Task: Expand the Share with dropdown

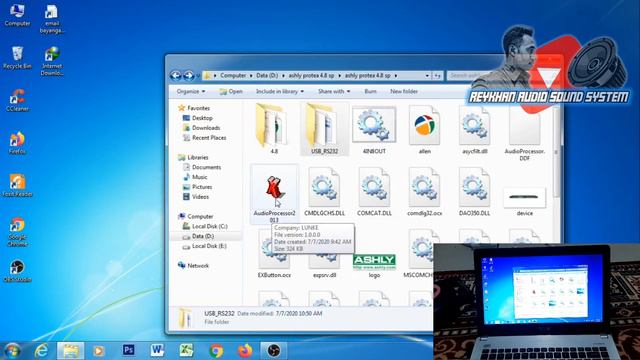Action: [334, 91]
